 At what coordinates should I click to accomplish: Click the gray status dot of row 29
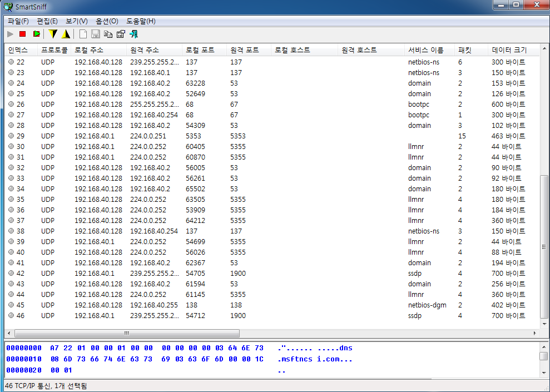tap(11, 136)
